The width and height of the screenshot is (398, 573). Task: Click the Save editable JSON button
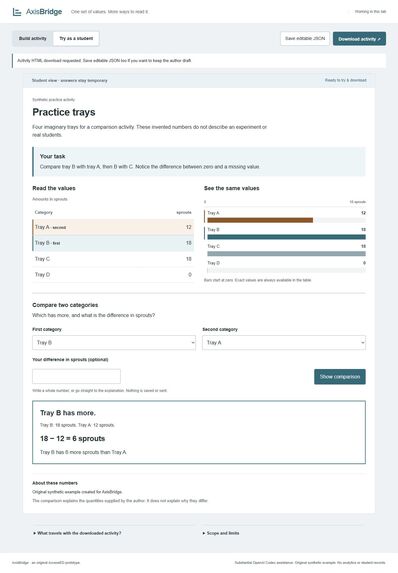click(x=305, y=38)
